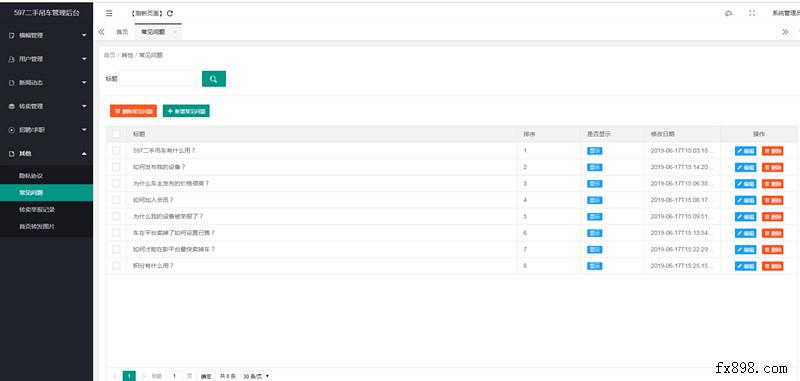Tick checkbox of the sort order 6 row
The width and height of the screenshot is (800, 381).
pyautogui.click(x=116, y=233)
